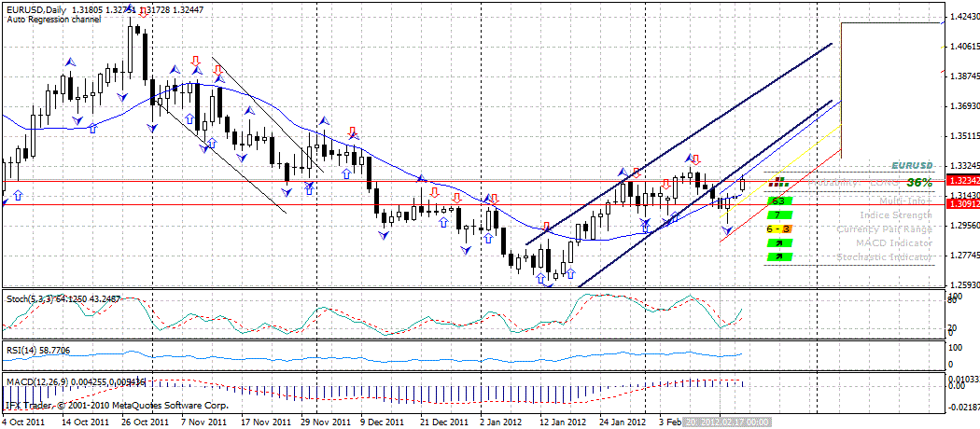Click the 1.27745 price axis label
Screen dimensions: 980x429
[x=963, y=256]
